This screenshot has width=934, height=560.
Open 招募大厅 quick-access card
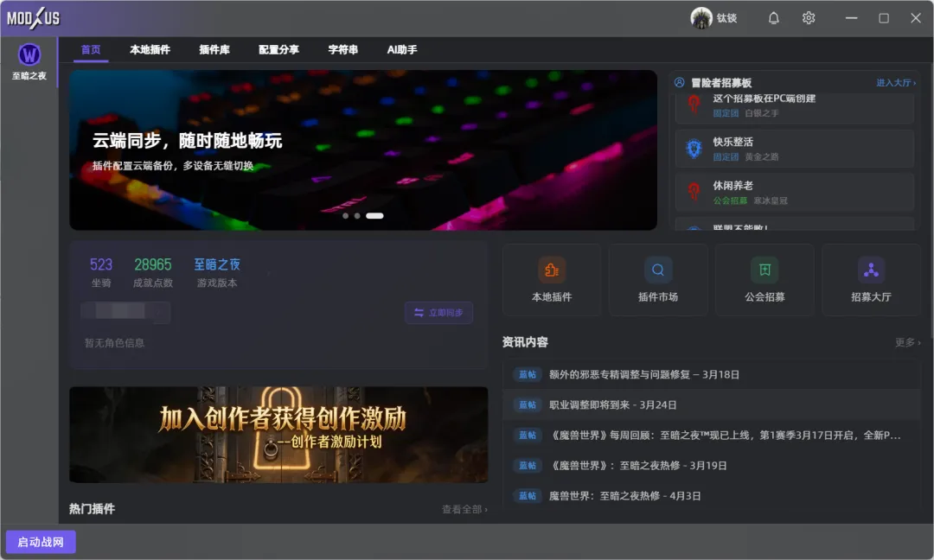[871, 280]
